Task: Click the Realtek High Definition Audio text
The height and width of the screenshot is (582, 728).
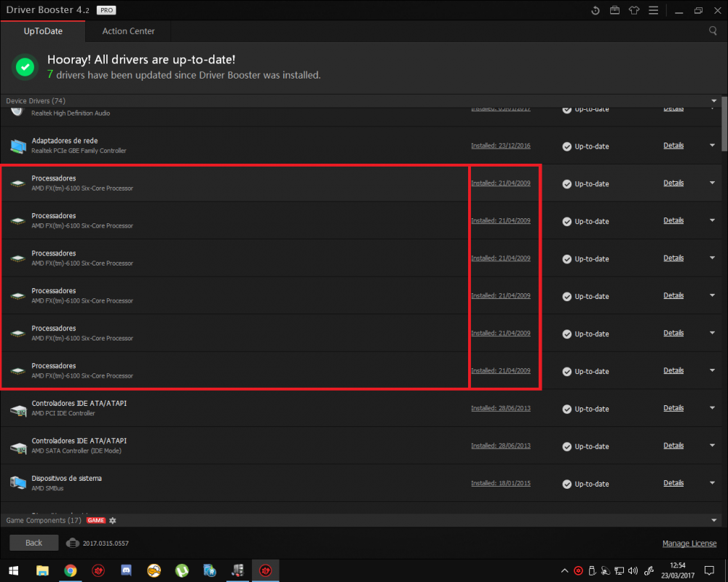Action: point(71,113)
